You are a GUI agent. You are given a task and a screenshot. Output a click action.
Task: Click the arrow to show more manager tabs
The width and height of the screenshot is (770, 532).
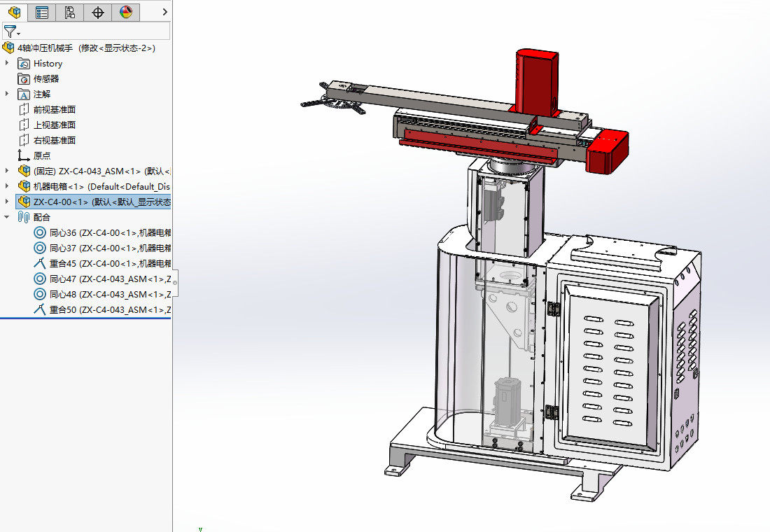tap(165, 12)
